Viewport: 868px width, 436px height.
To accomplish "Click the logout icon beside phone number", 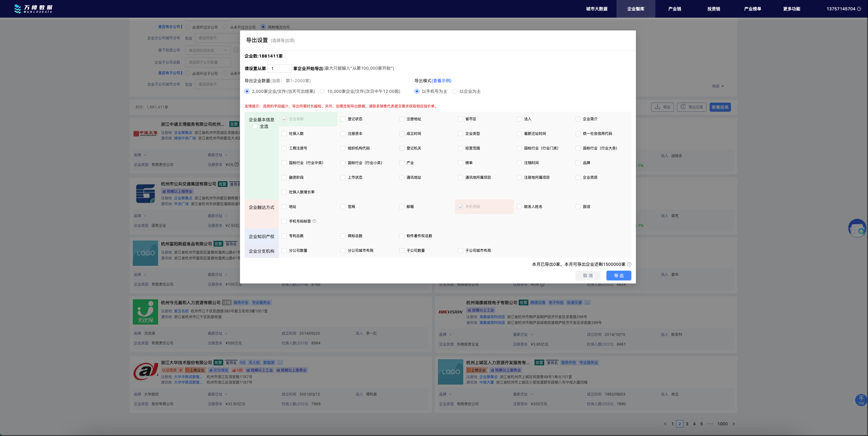I will coord(859,9).
